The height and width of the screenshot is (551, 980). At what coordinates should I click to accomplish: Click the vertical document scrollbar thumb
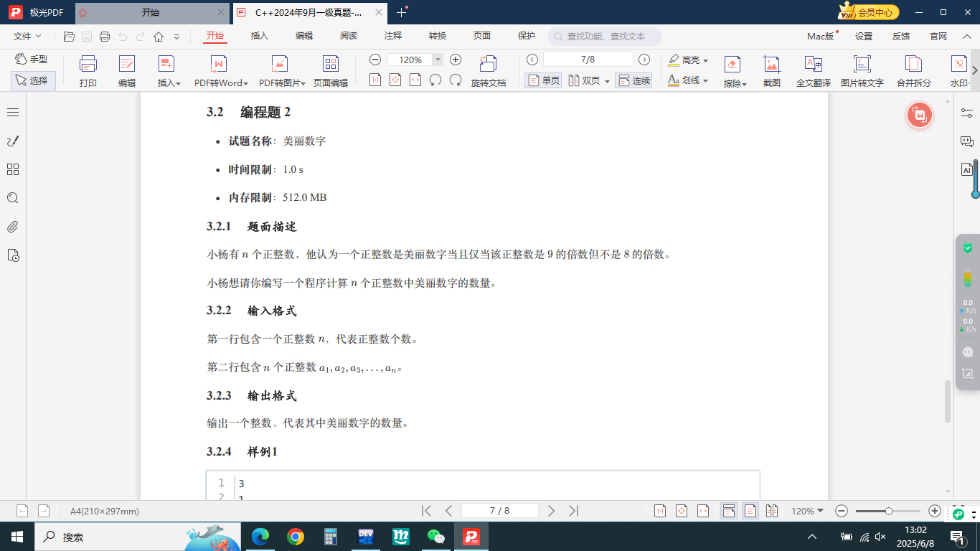[947, 402]
